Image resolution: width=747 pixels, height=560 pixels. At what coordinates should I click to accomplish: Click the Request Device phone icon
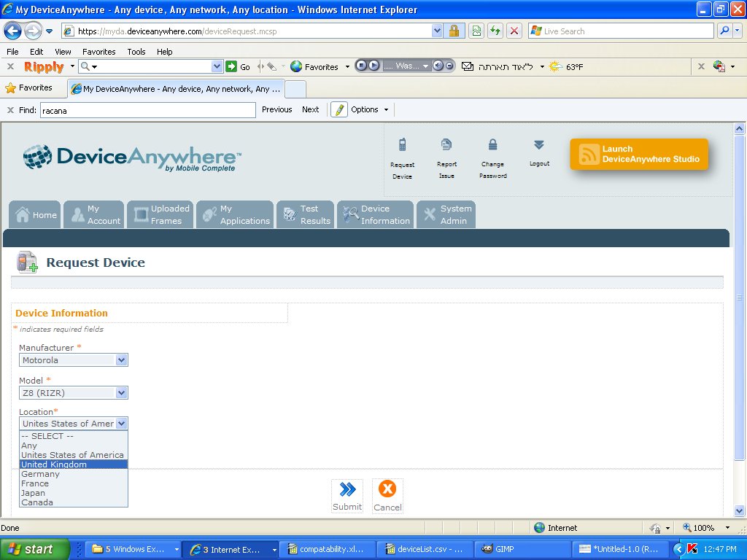pos(403,145)
